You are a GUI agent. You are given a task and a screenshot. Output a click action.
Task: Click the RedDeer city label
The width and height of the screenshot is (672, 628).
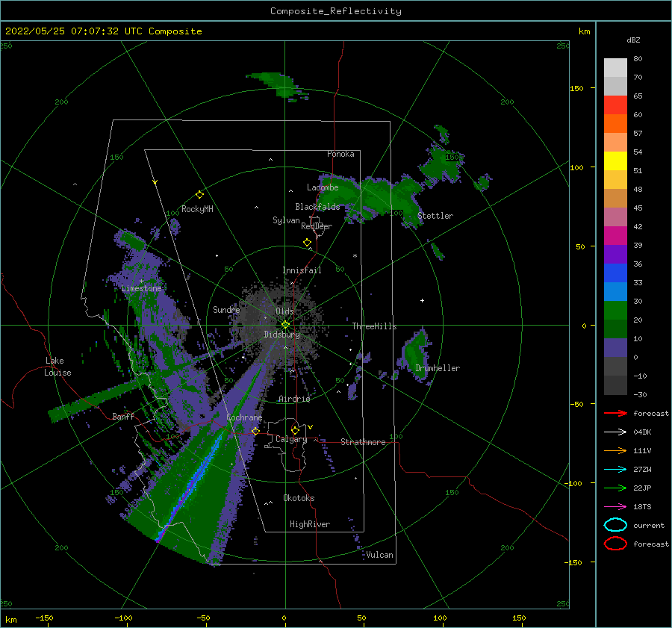tap(317, 226)
